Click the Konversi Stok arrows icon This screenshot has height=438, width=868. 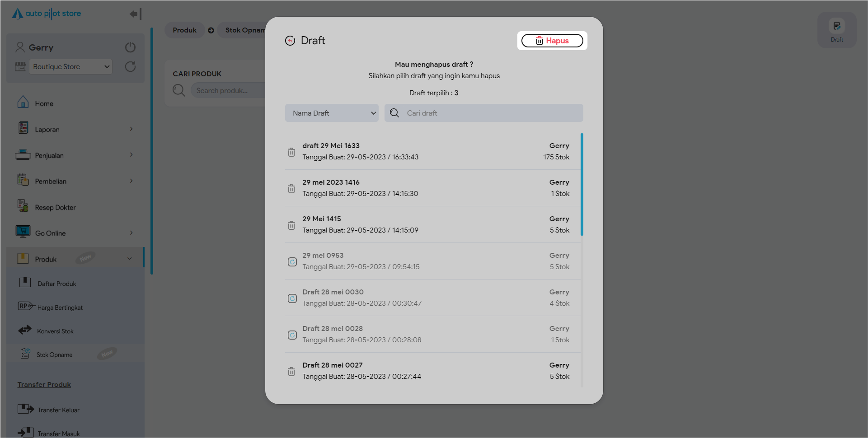click(25, 330)
